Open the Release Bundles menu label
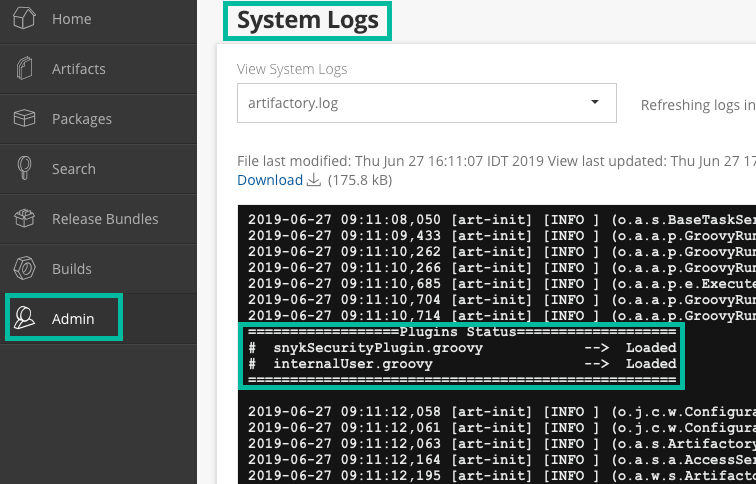Screen dimensions: 756x484 coord(105,219)
